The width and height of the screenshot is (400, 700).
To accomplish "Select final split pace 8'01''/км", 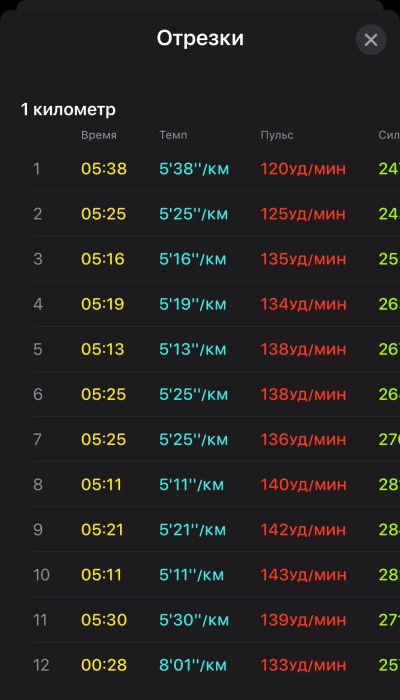I will [x=193, y=666].
